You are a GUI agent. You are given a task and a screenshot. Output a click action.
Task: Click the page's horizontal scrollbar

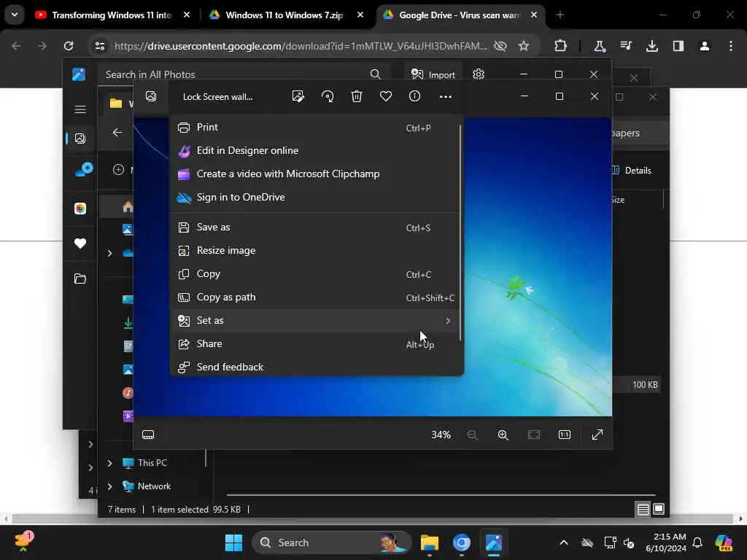point(373,518)
